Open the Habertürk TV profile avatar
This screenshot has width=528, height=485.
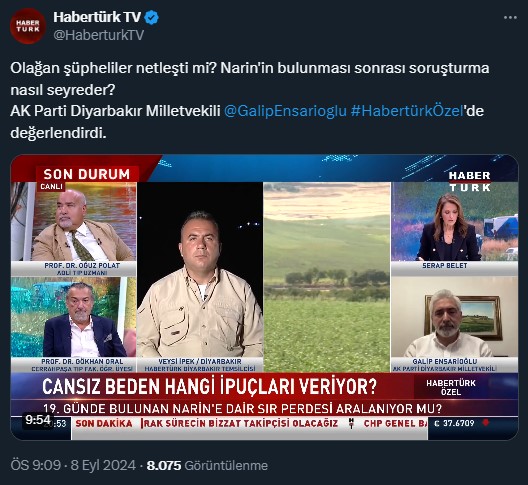tap(28, 26)
